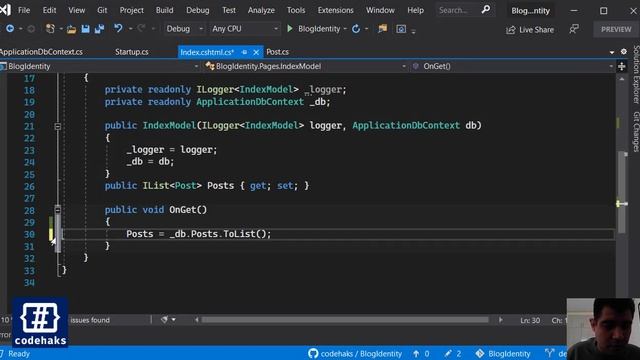640x360 pixels.
Task: Collapse the IndexModel constructor at line 21
Action: pyautogui.click(x=58, y=127)
